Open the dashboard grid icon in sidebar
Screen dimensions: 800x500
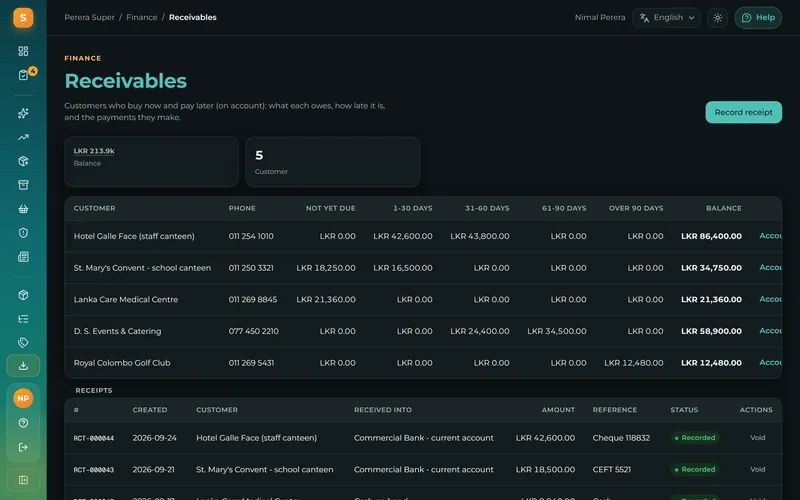pyautogui.click(x=23, y=51)
